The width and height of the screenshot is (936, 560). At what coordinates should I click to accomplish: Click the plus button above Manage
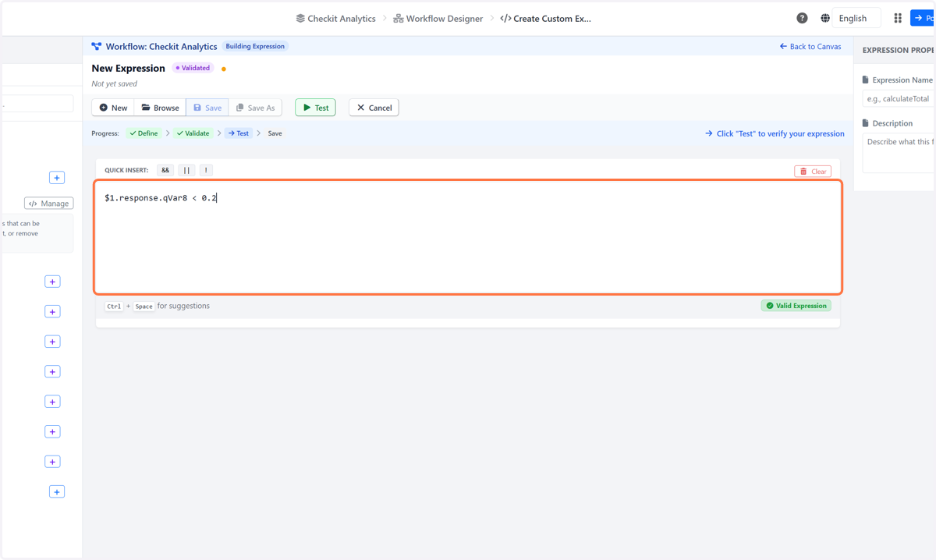(x=57, y=178)
